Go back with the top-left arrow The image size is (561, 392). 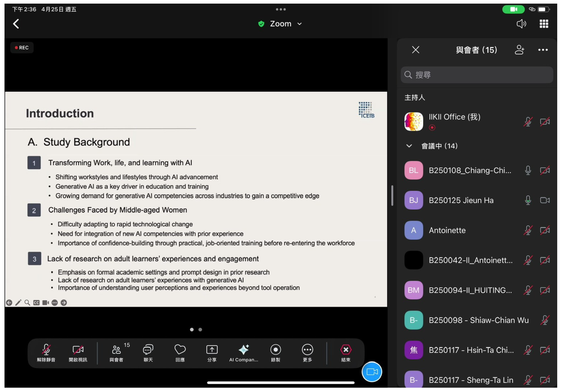[x=16, y=24]
